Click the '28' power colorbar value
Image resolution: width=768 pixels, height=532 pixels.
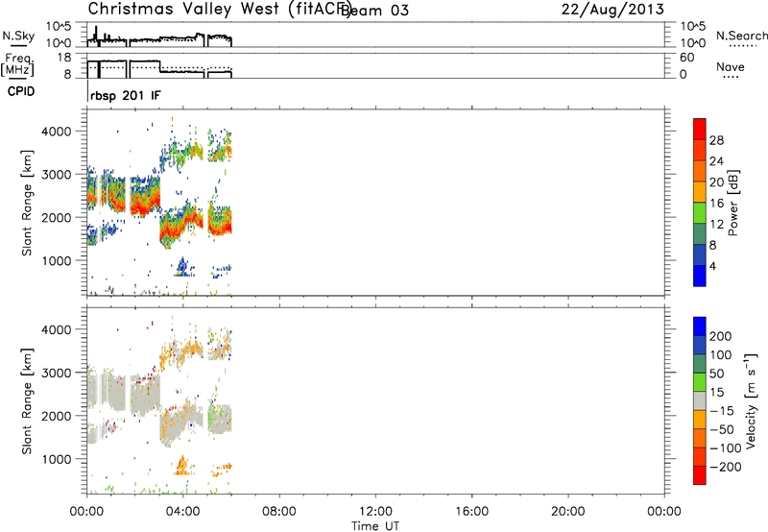point(716,140)
